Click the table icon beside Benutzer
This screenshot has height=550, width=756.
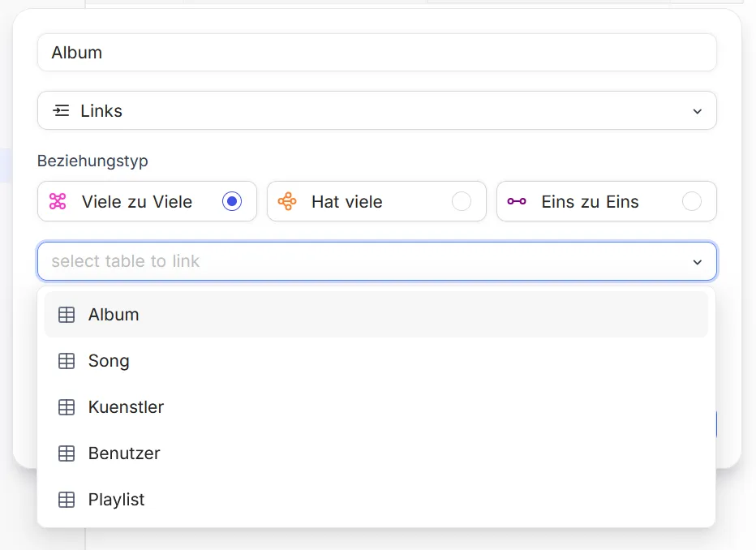point(67,453)
